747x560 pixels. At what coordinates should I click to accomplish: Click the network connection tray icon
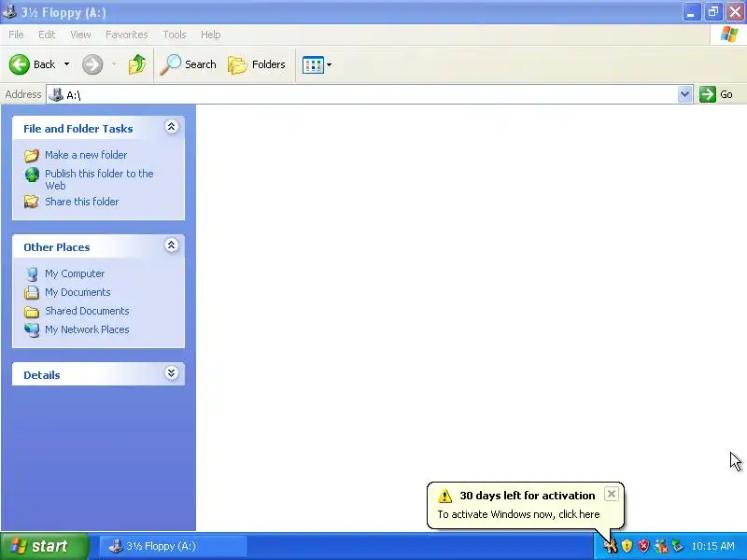coord(661,546)
